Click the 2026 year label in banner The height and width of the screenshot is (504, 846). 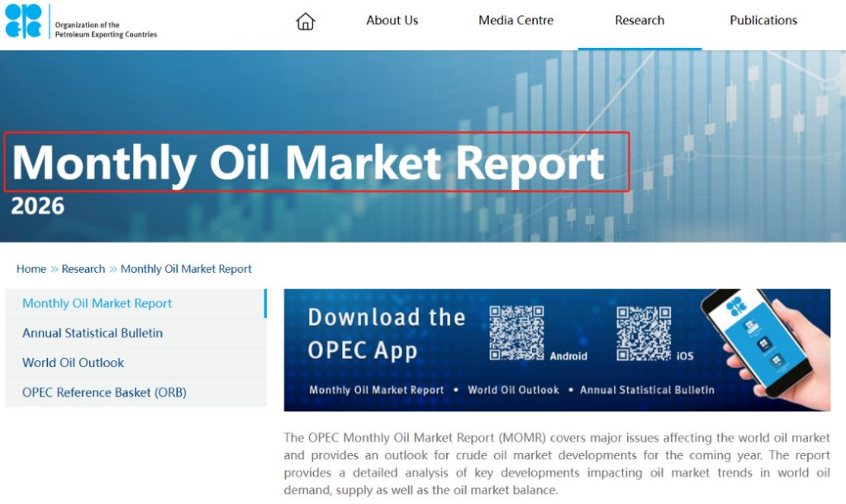(x=38, y=206)
